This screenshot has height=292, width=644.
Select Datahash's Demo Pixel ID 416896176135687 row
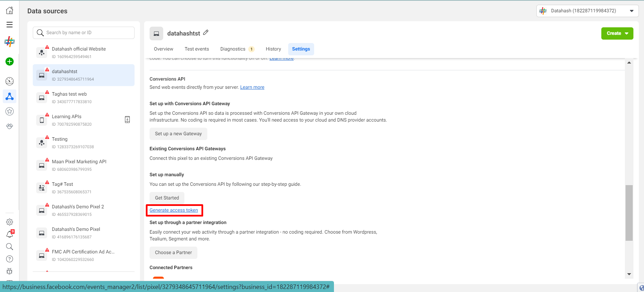84,233
